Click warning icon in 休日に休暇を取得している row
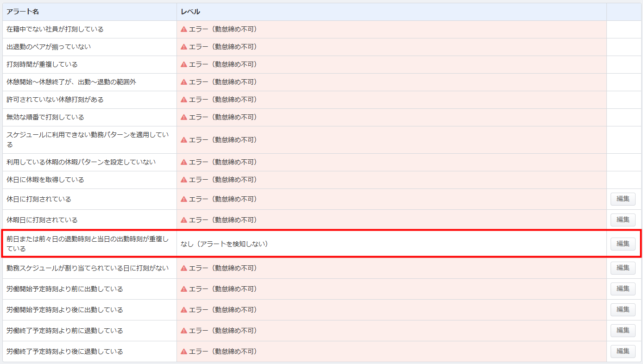 [x=184, y=180]
